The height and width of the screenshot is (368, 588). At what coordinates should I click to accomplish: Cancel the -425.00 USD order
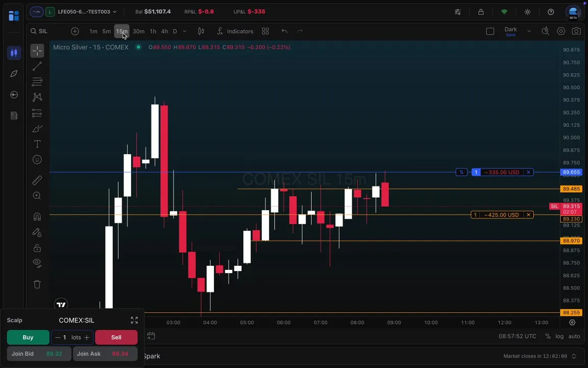[x=528, y=215]
